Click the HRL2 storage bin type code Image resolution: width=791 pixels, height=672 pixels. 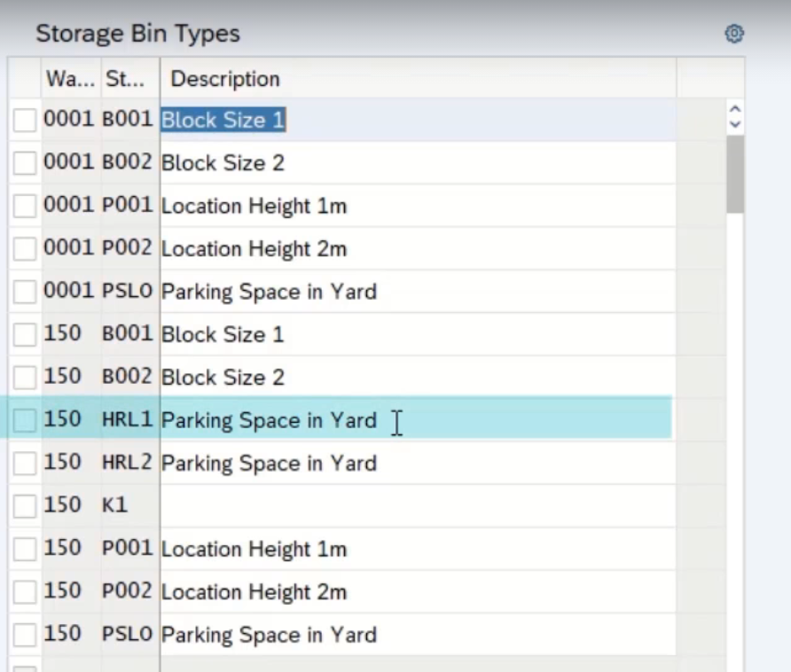[127, 462]
